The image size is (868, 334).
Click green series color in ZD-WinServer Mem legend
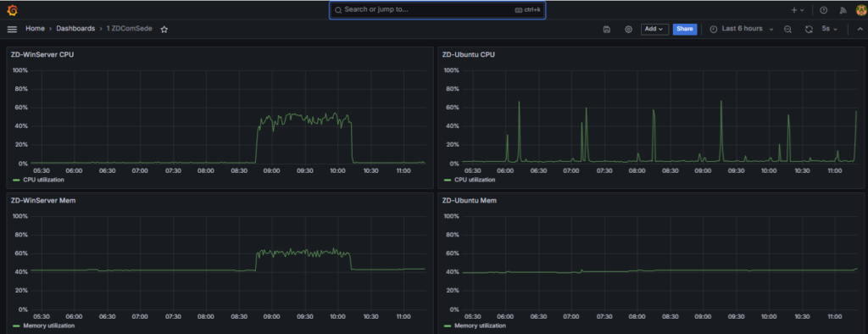(16, 326)
